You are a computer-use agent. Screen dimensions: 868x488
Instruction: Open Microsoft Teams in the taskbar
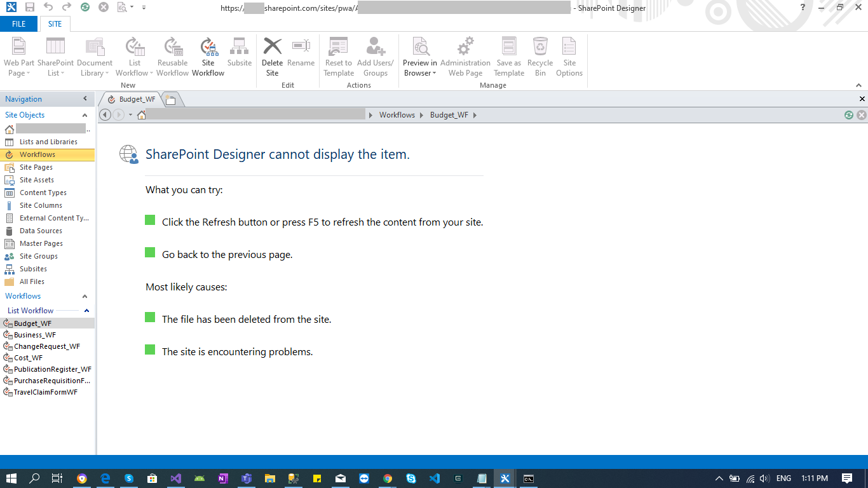[247, 478]
